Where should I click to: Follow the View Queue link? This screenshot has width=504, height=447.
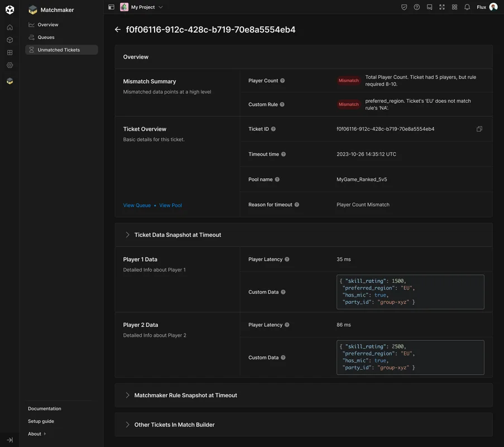137,205
